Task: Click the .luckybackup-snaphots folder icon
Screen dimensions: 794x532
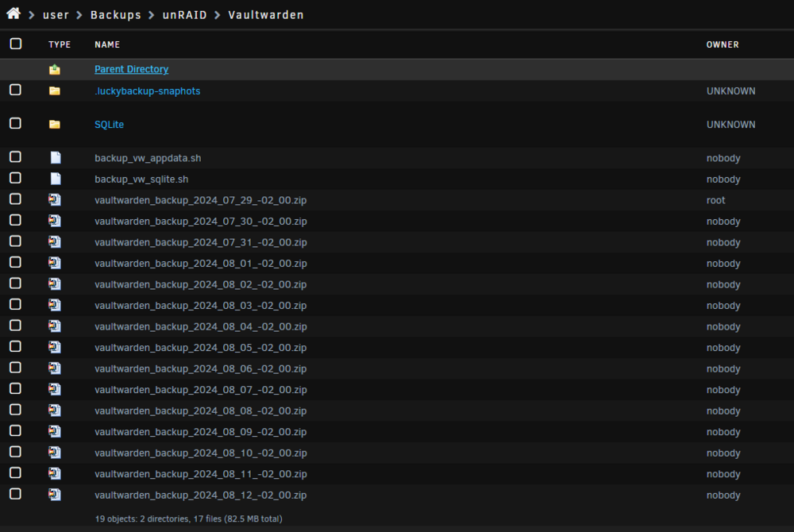Action: coord(55,91)
